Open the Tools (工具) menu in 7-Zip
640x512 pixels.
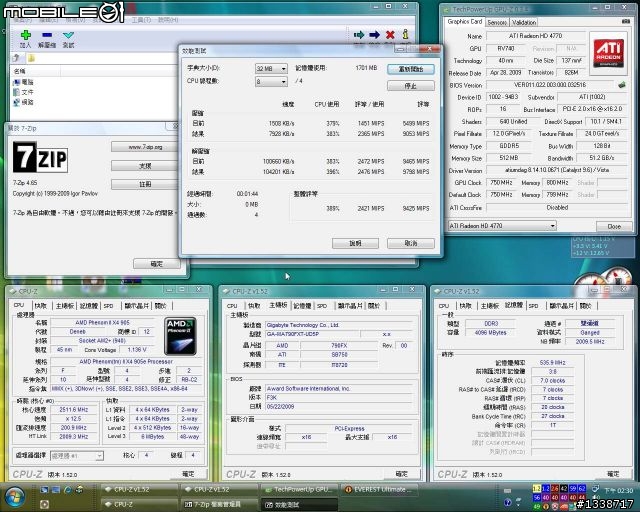[141, 20]
